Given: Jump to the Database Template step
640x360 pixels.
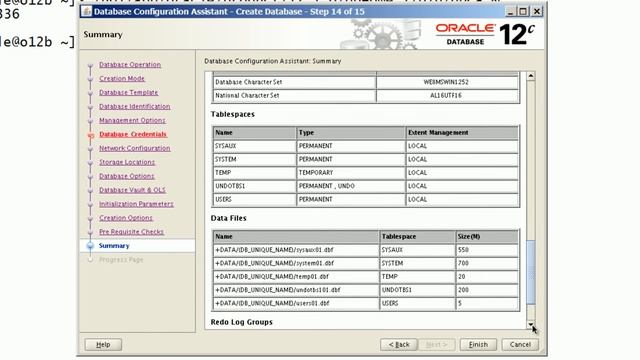Looking at the screenshot, I should pyautogui.click(x=128, y=92).
